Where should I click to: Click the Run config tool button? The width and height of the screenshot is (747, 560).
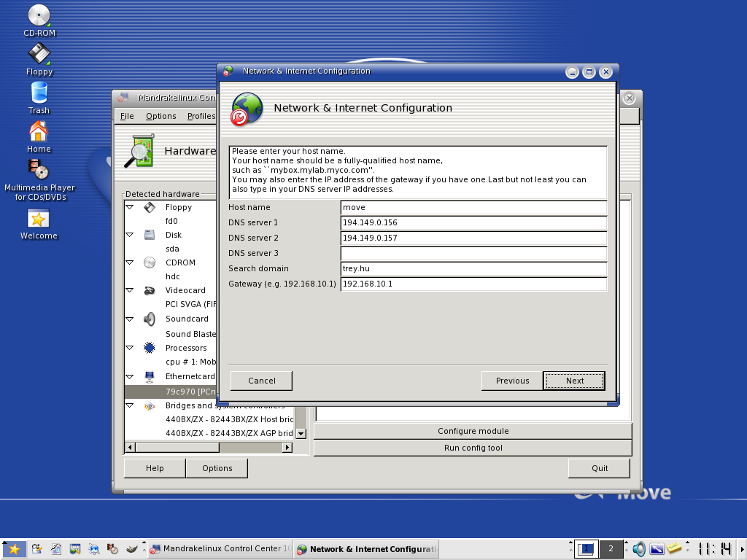473,448
